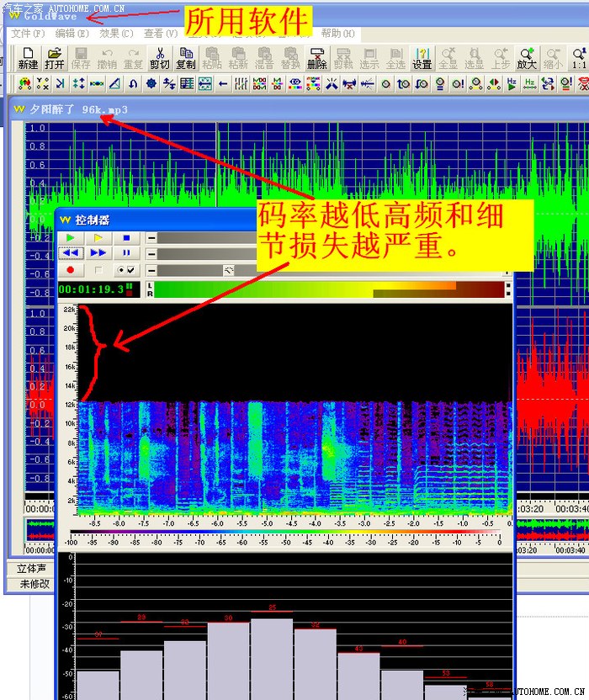Click the Hz icon with double-headed arrow
This screenshot has width=589, height=700.
[529, 83]
